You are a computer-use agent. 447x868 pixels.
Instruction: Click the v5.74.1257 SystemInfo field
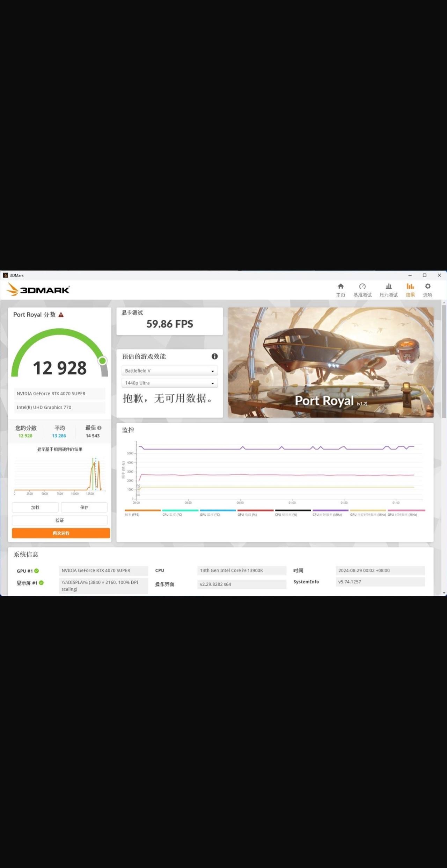(x=380, y=582)
